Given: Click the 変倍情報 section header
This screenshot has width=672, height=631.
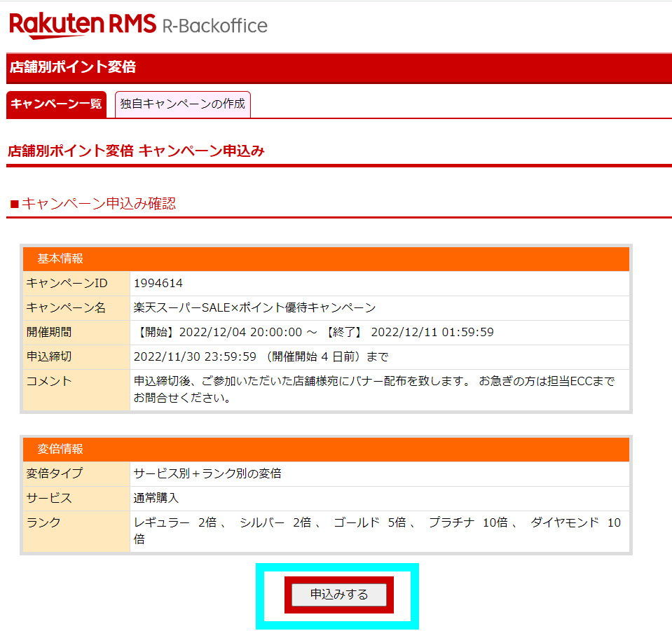Looking at the screenshot, I should pyautogui.click(x=326, y=449).
